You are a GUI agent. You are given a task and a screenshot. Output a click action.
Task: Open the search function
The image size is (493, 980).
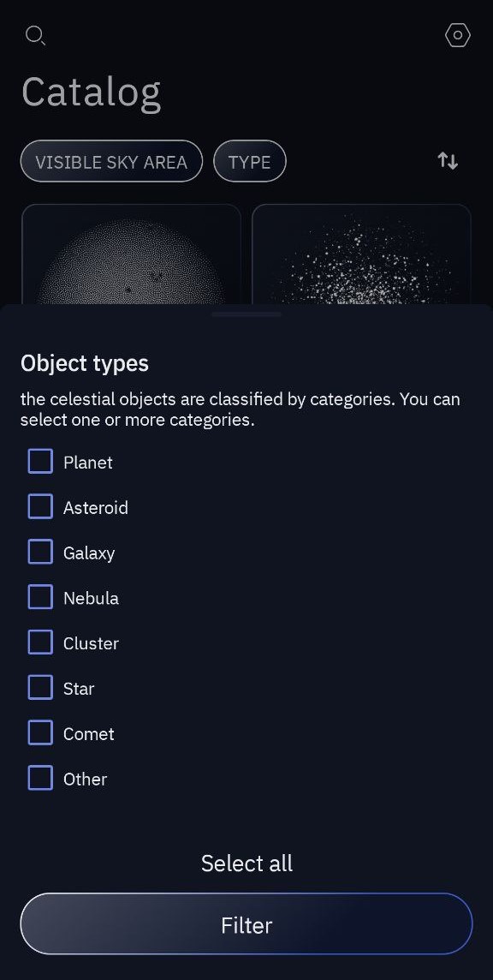click(x=35, y=36)
